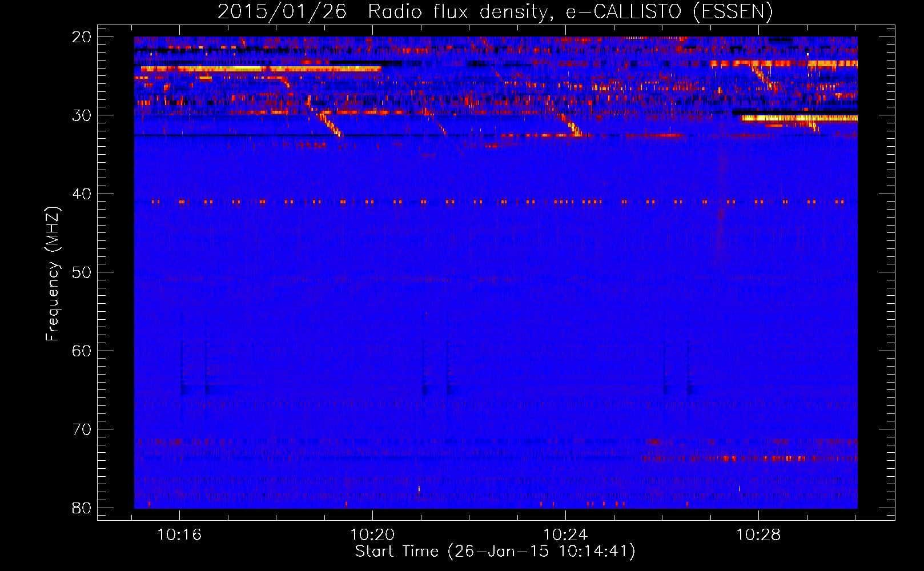924x571 pixels.
Task: Click the 50 MHz frequency tick label
Action: (x=82, y=272)
